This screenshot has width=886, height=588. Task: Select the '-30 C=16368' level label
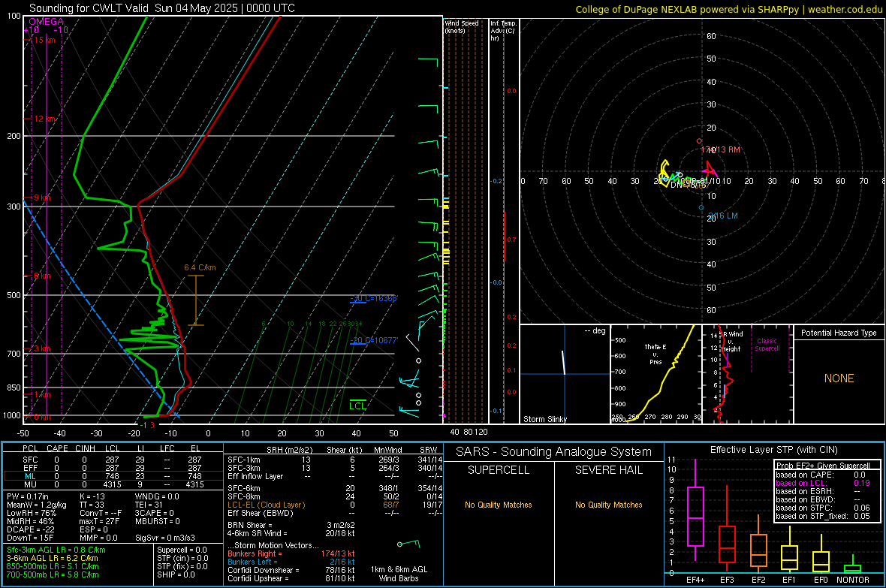click(374, 298)
